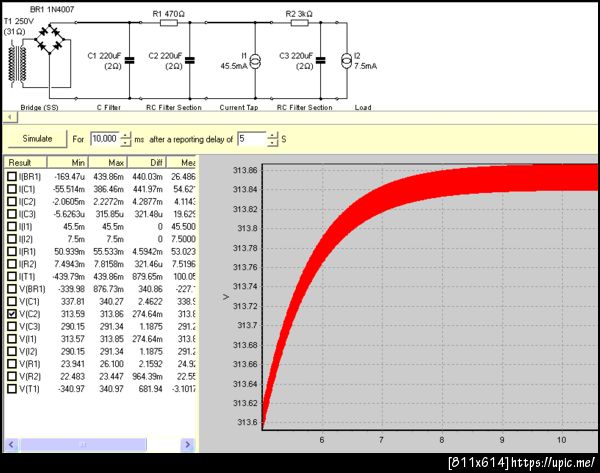Screen dimensions: 600x473
Task: Uncheck the V(C2) result checkbox
Action: 12,314
